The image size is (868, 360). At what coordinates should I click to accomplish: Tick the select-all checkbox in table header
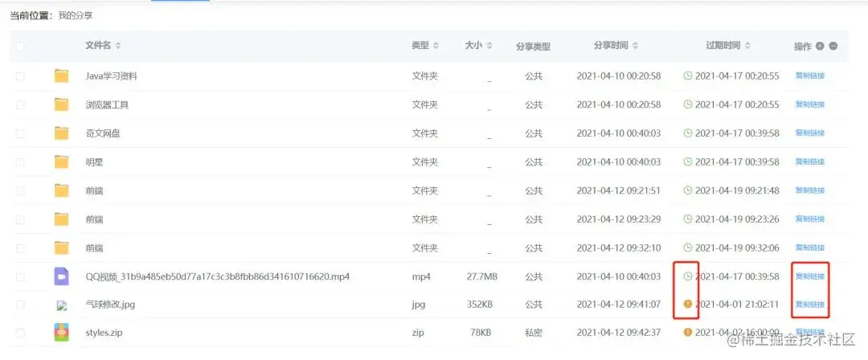[x=20, y=47]
